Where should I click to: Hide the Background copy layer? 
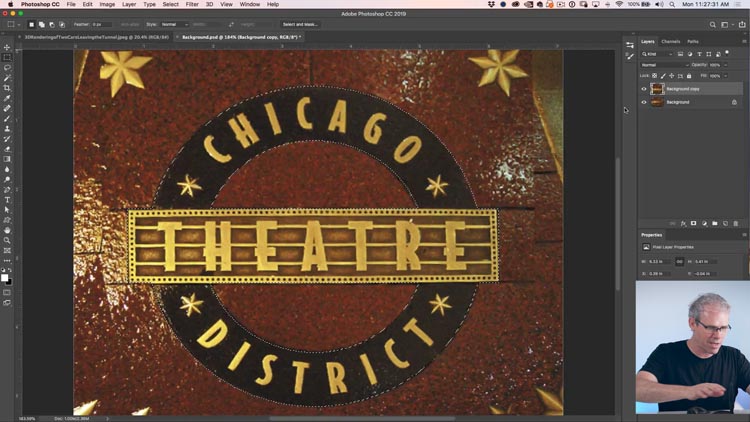click(x=644, y=89)
